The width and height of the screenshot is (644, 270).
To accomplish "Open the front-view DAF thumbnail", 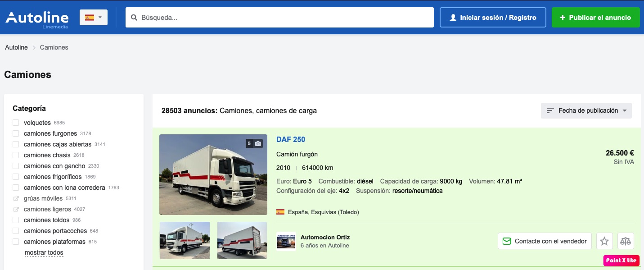I will [x=185, y=240].
